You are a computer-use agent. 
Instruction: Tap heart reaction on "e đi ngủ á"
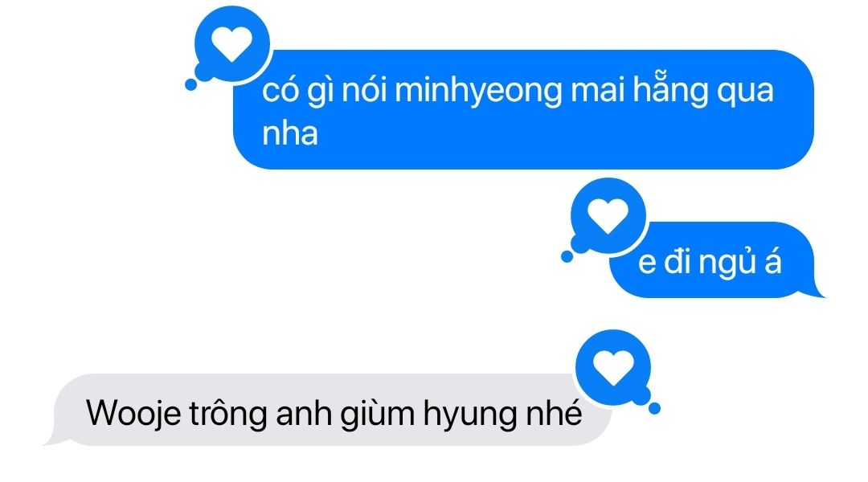(x=608, y=216)
